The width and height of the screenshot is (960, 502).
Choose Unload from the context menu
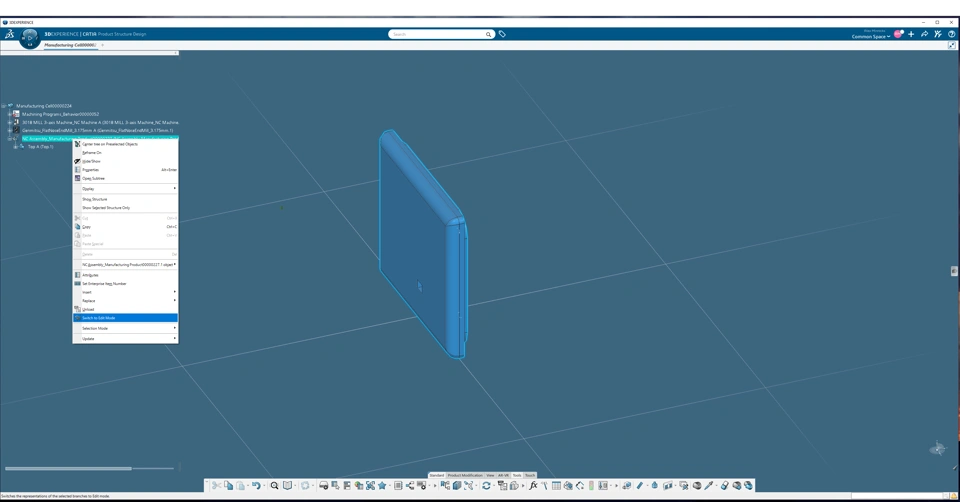88,309
